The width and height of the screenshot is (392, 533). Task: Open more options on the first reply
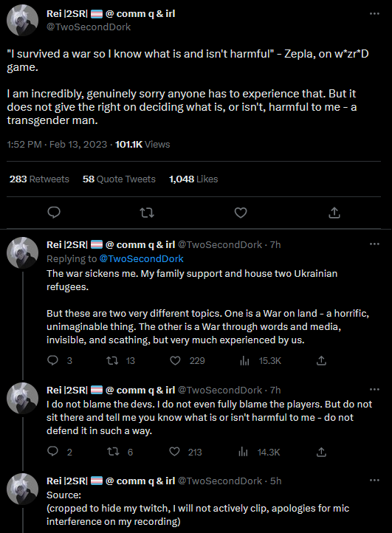(x=374, y=244)
